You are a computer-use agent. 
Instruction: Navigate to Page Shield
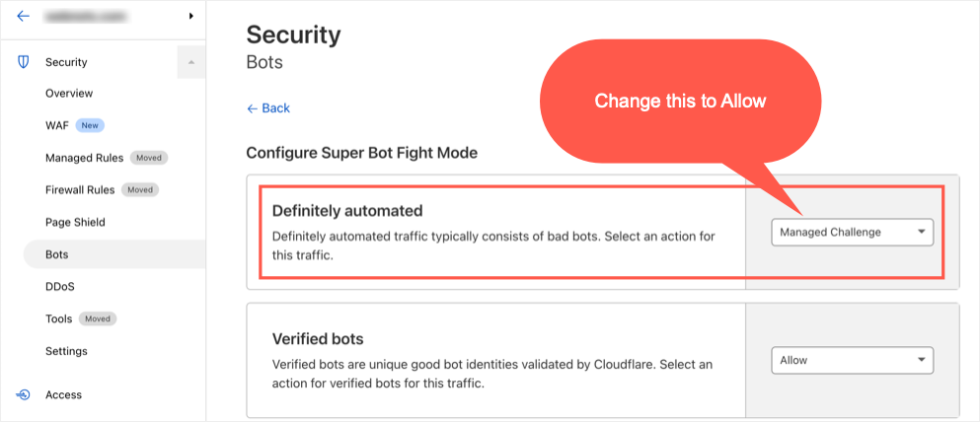pos(75,222)
